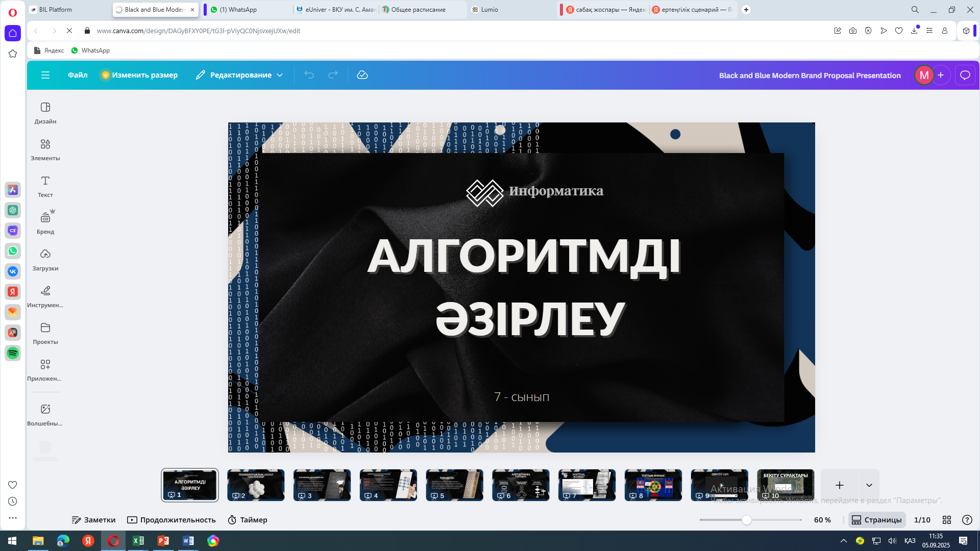This screenshot has height=551, width=980.
Task: Expand the arrow next to add page
Action: (x=869, y=485)
